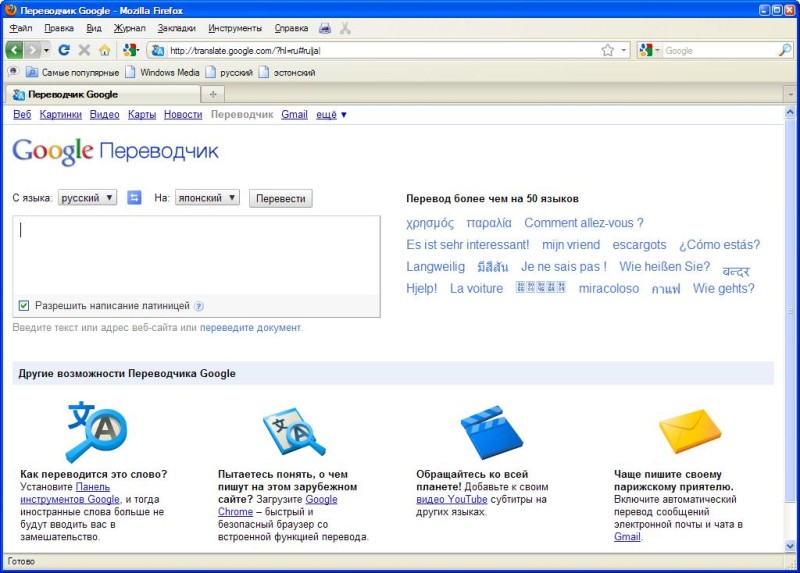The width and height of the screenshot is (800, 573).
Task: Open the 'Инструменты' menu
Action: tap(235, 28)
